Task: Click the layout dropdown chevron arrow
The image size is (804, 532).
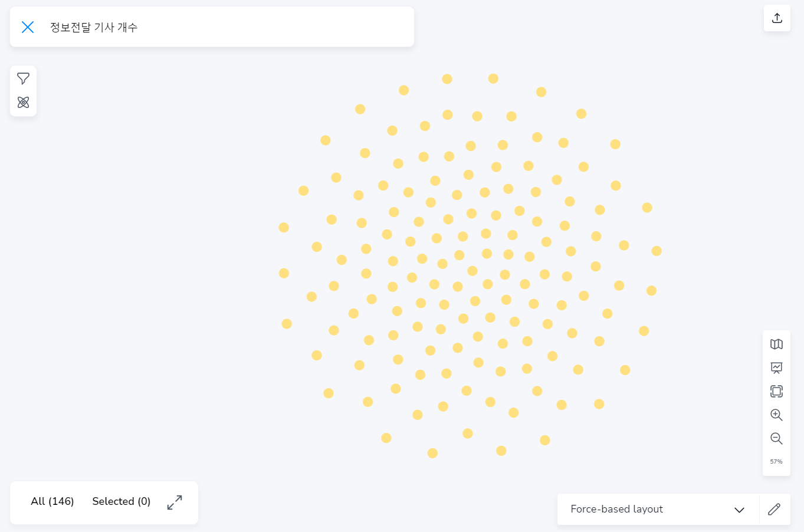Action: click(x=739, y=510)
